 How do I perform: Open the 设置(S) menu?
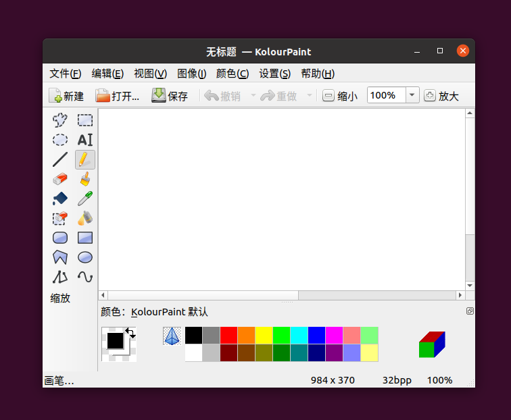pyautogui.click(x=274, y=73)
